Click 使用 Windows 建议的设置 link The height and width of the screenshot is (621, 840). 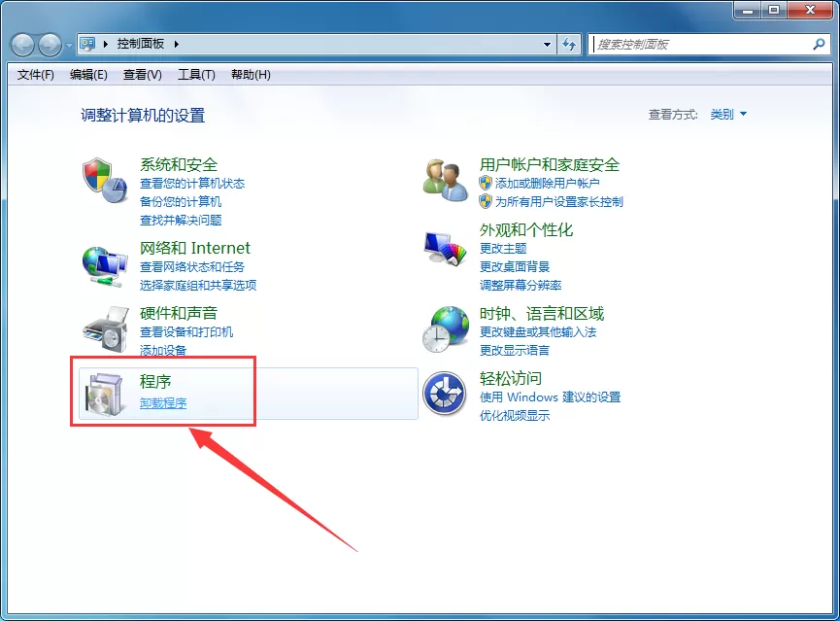pyautogui.click(x=551, y=397)
